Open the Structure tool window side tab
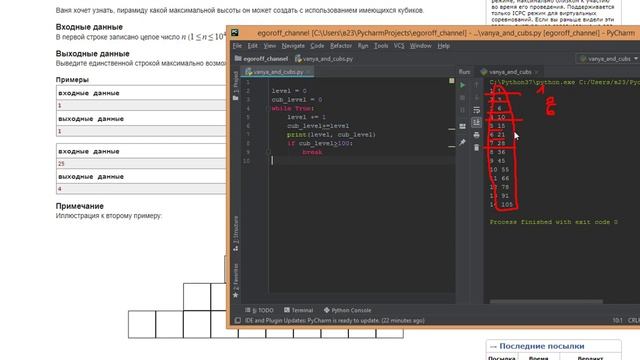 236,233
